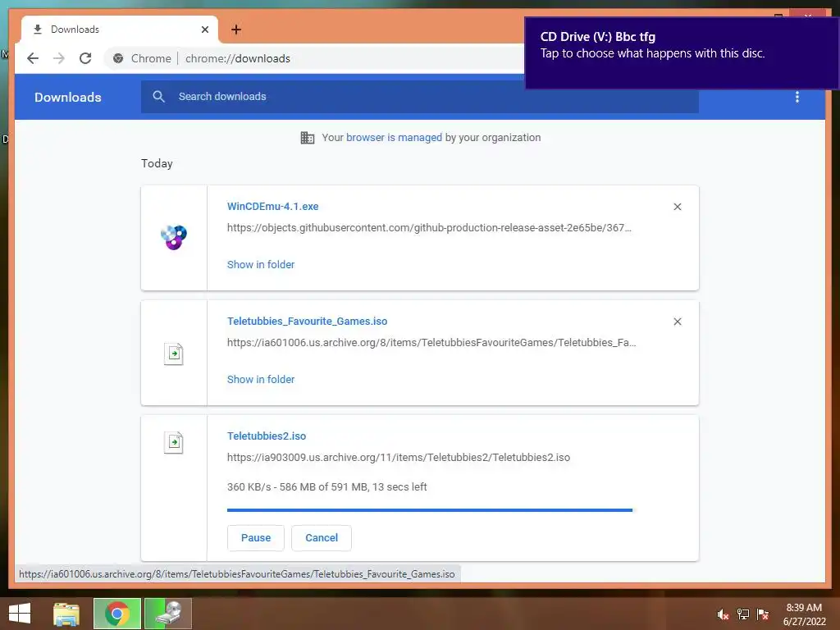
Task: Cancel the Teletubbies2.iso download
Action: (322, 538)
